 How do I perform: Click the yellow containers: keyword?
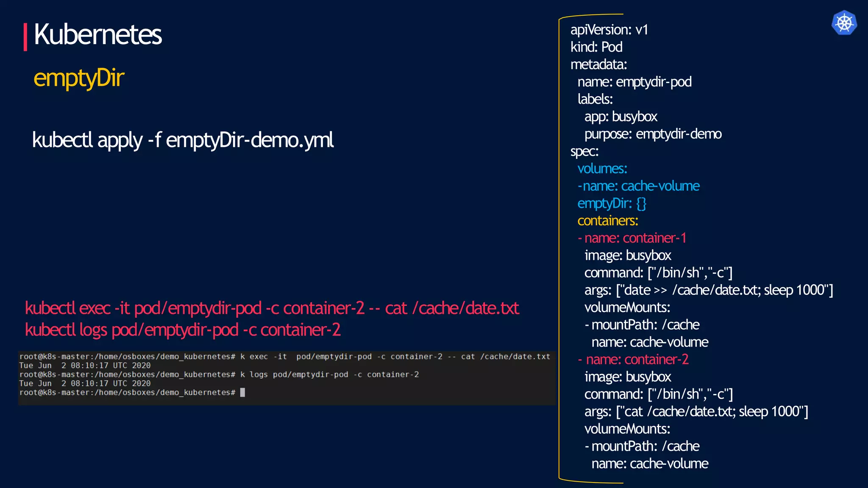607,221
